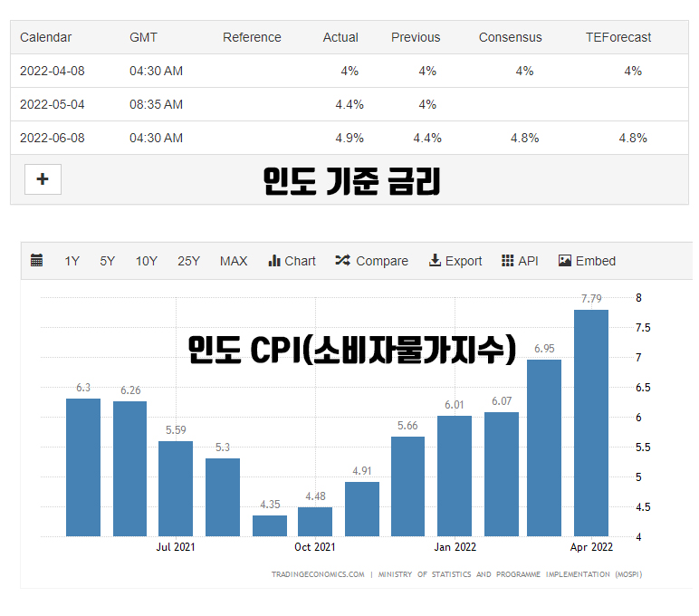Click the 4.4% actual value for 2022-05-04
699x616 pixels.
tap(349, 104)
